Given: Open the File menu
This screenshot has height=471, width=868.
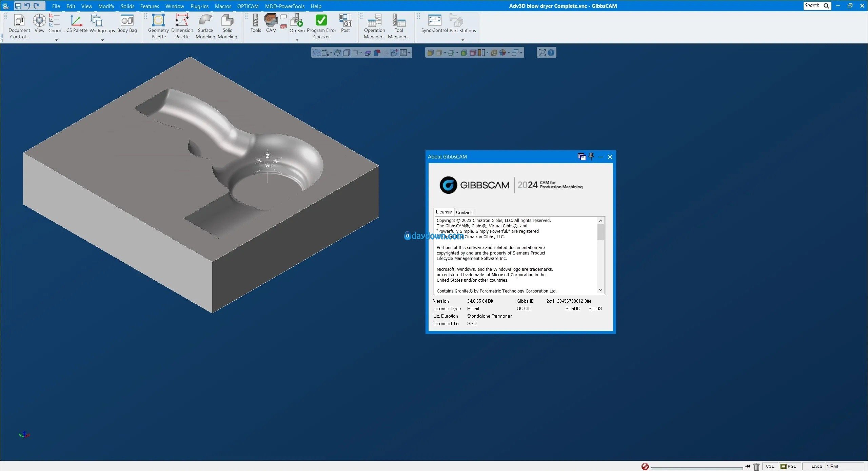Looking at the screenshot, I should (56, 6).
